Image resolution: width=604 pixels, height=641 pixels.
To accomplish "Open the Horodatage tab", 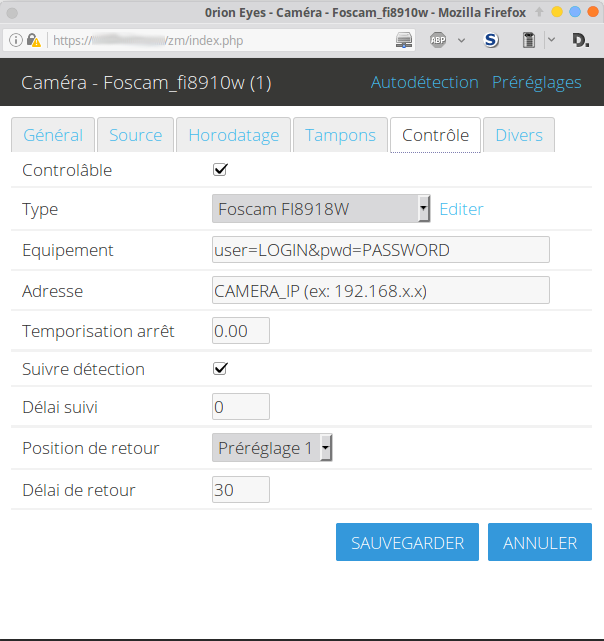I will click(234, 135).
